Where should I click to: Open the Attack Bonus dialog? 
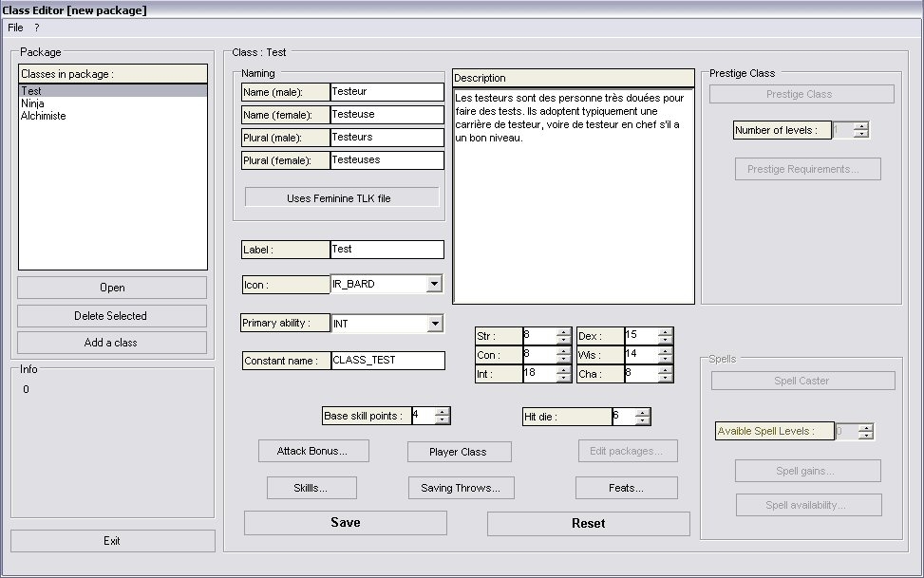(312, 451)
